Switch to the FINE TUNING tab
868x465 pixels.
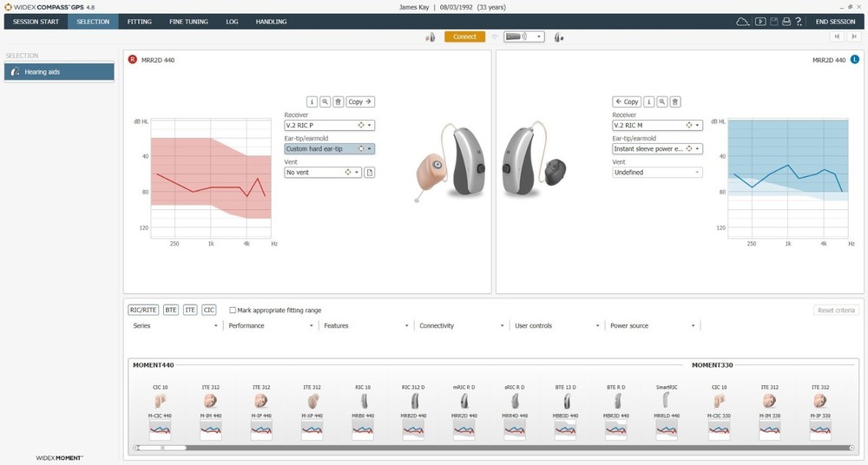tap(188, 22)
